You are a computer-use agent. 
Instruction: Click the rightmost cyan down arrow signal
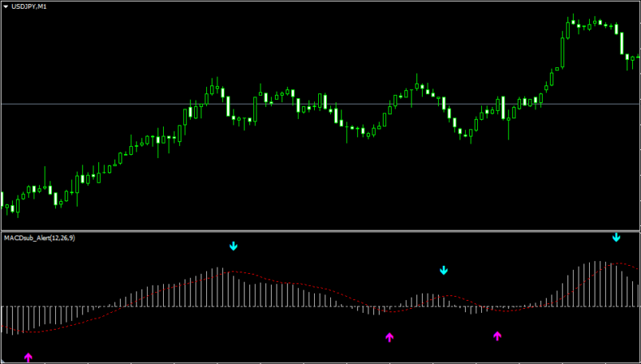tap(616, 238)
